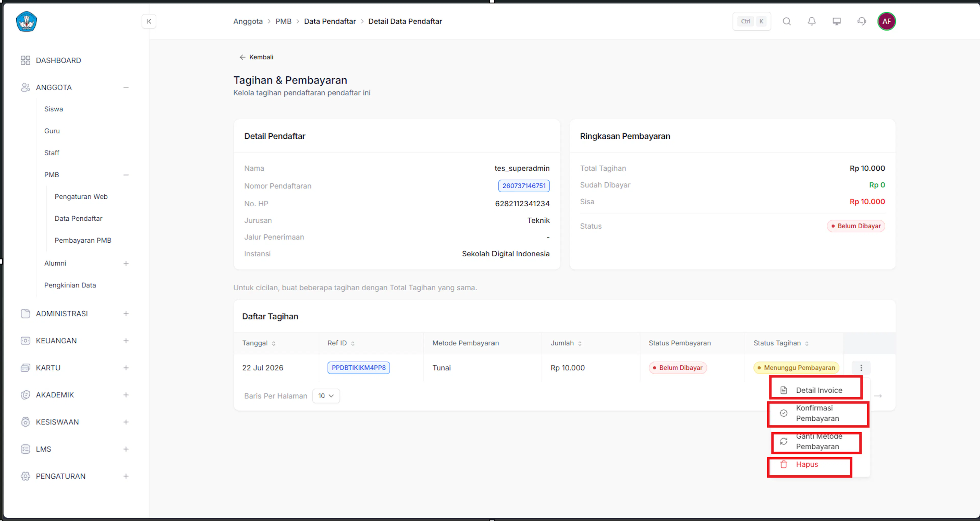Screen dimensions: 980x521
Task: Open notifications bell icon
Action: point(812,21)
